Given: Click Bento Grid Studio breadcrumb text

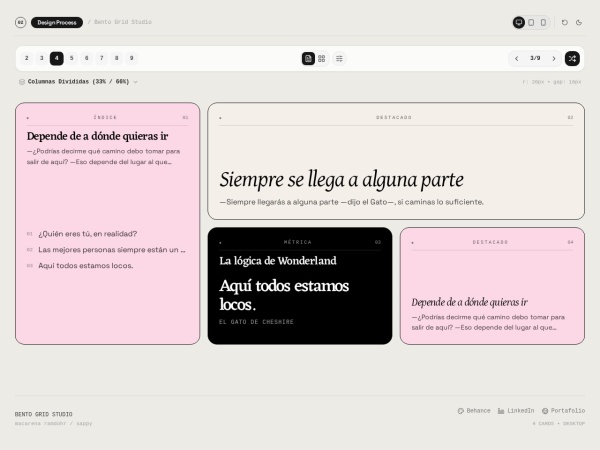Looking at the screenshot, I should (123, 22).
